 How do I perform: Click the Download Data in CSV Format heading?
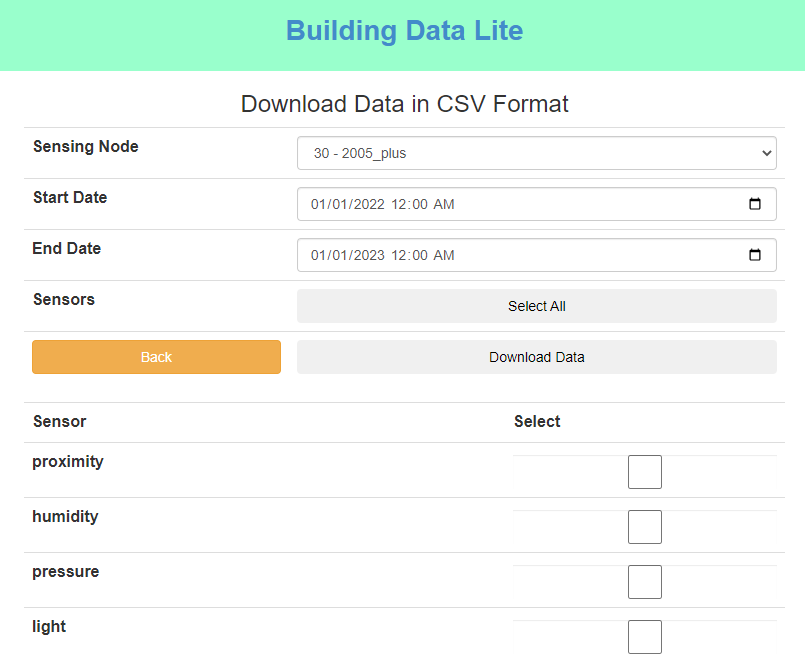click(404, 104)
